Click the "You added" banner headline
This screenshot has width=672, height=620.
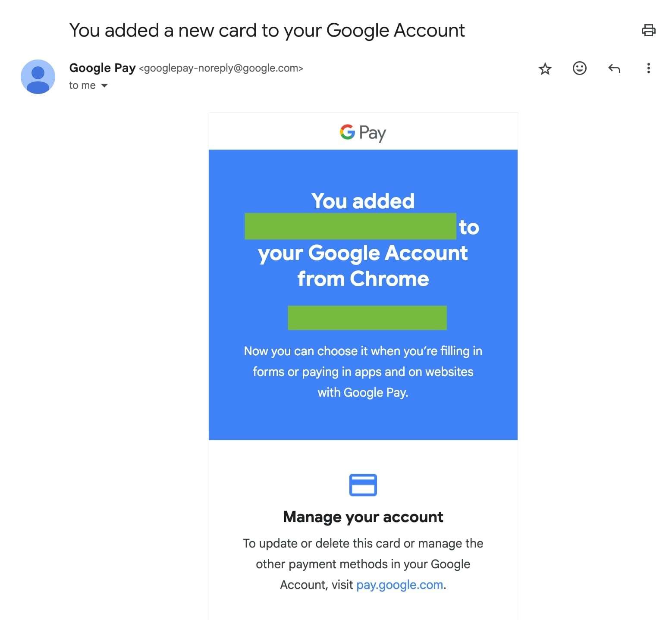point(363,201)
